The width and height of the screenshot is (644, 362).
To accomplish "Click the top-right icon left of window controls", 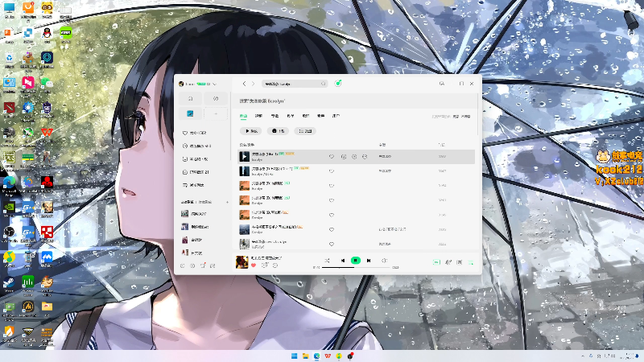I will [442, 84].
